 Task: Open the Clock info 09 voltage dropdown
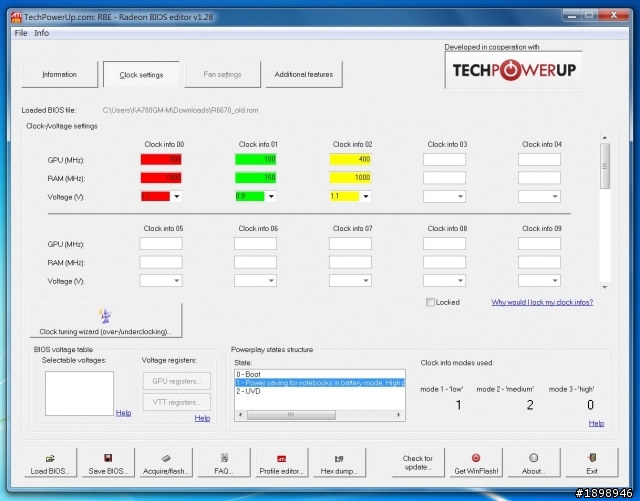point(555,281)
